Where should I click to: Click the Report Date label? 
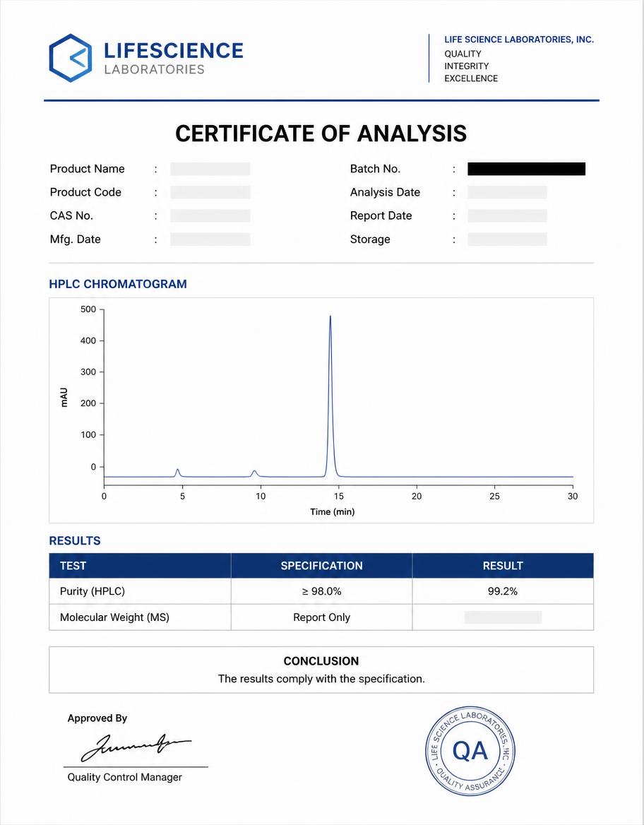pos(381,215)
